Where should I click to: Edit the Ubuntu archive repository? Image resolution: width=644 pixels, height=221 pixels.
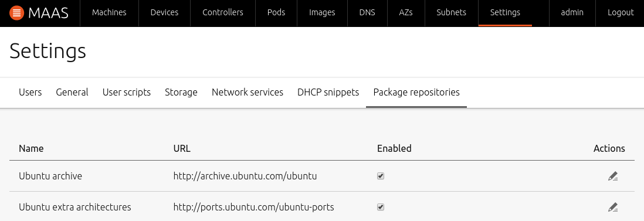[x=613, y=176]
